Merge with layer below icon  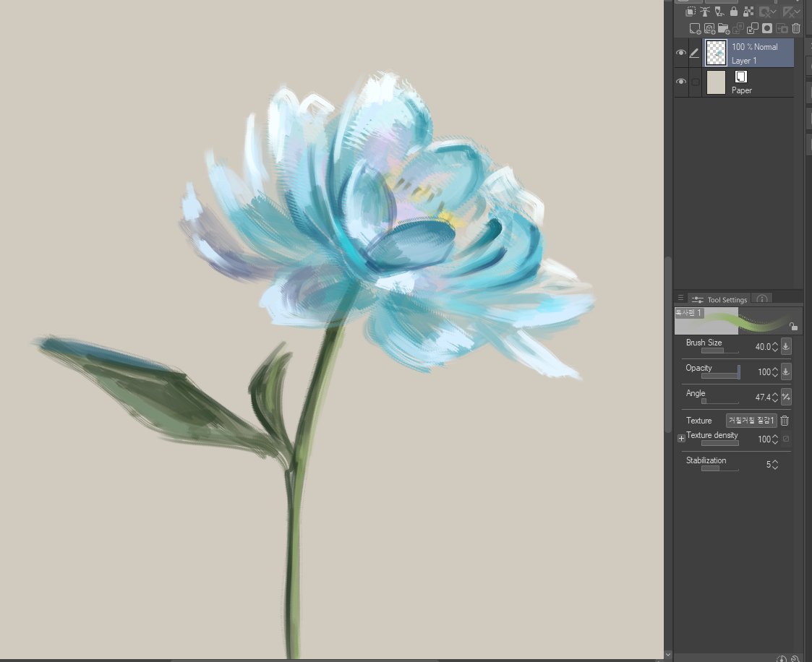(753, 28)
